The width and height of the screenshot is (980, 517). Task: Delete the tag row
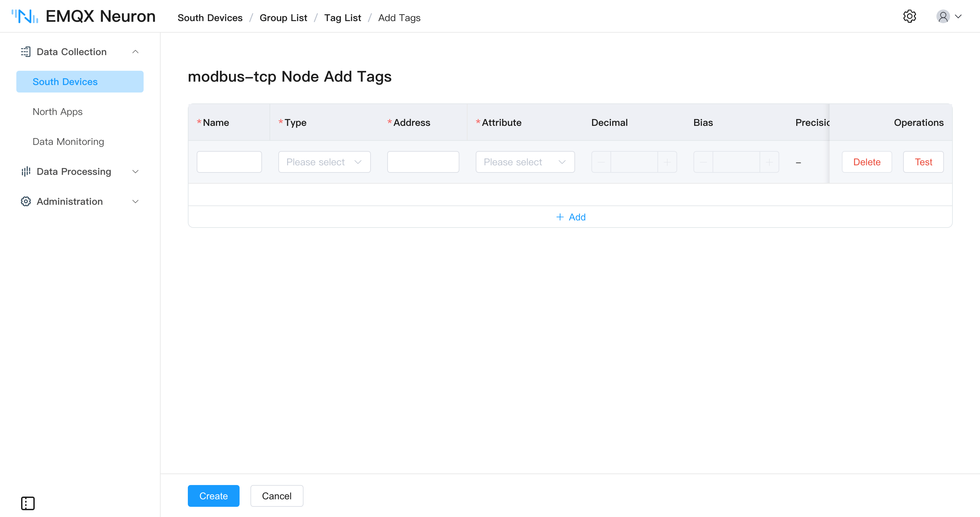pyautogui.click(x=867, y=162)
